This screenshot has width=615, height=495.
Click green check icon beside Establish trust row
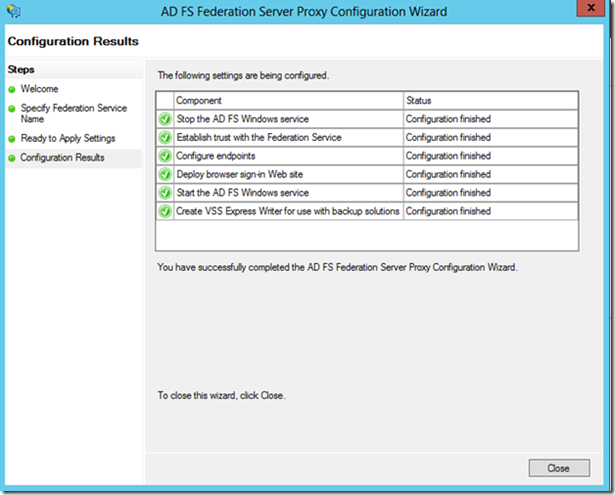[x=165, y=137]
